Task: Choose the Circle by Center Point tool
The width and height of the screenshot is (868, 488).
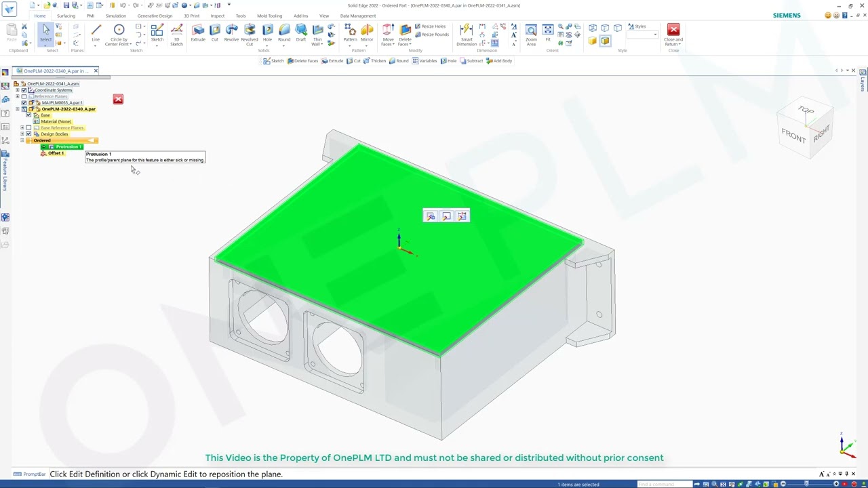Action: click(119, 35)
